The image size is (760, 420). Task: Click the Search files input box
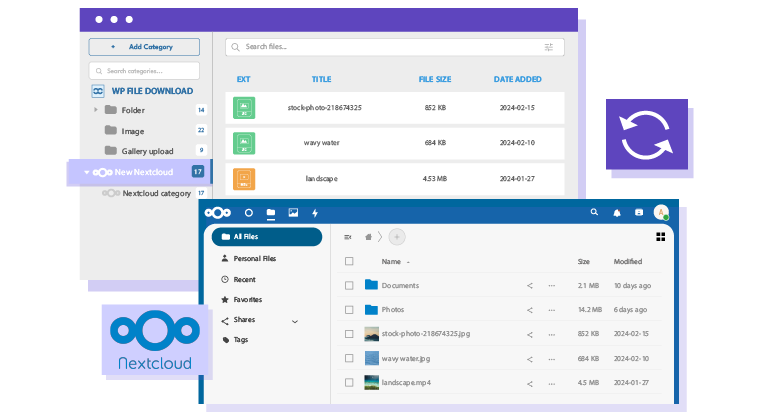(x=395, y=47)
